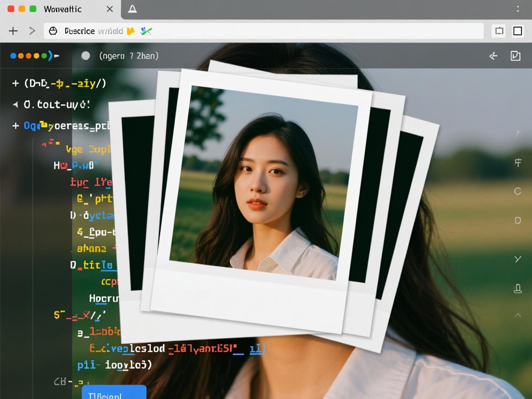Close the Woneattic tab
Viewport: 532px width, 399px height.
coord(110,9)
